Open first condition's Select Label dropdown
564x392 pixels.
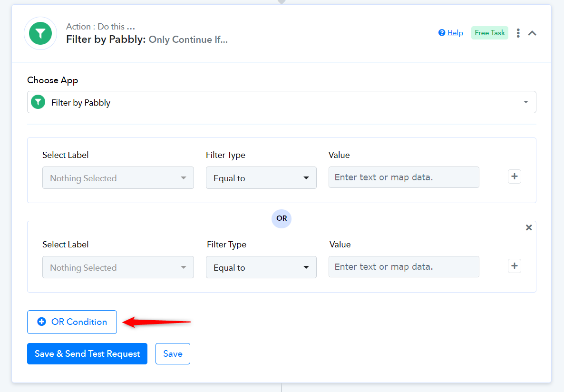coord(118,178)
